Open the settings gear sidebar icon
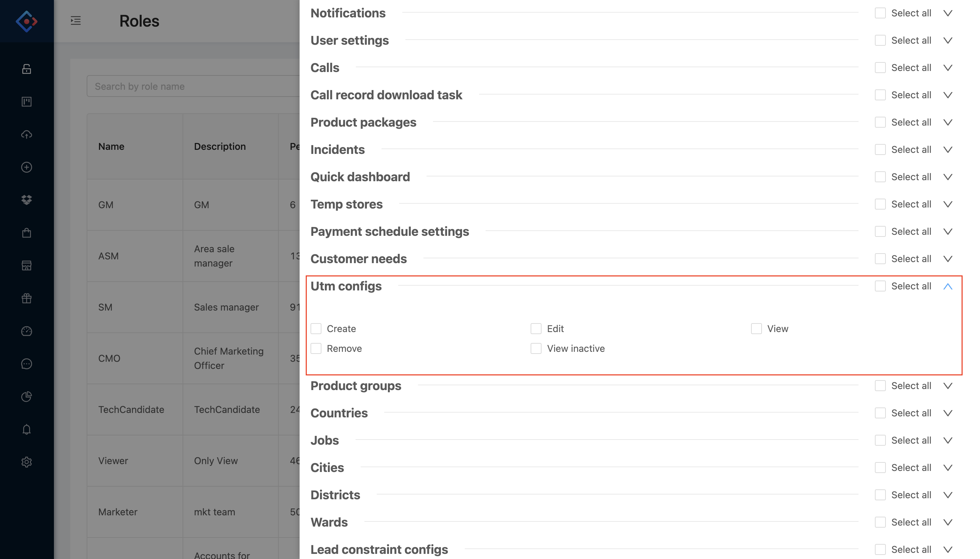Viewport: 980px width, 559px height. click(27, 462)
